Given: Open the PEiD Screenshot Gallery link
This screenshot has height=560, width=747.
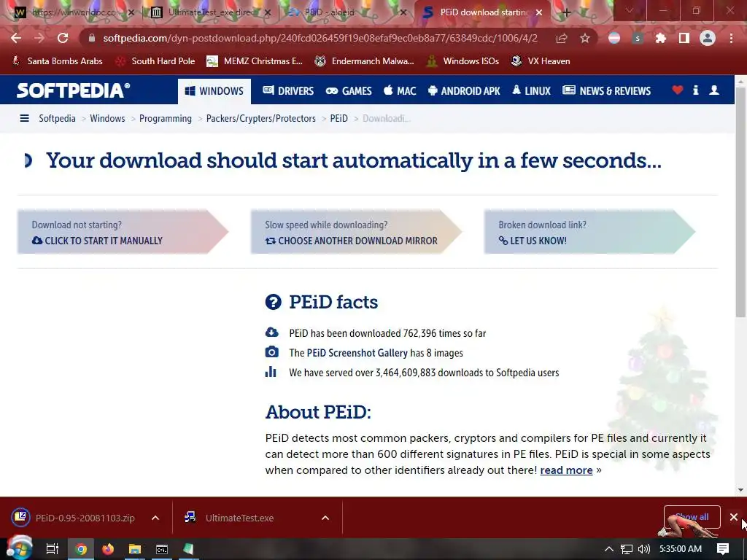Looking at the screenshot, I should click(x=357, y=353).
